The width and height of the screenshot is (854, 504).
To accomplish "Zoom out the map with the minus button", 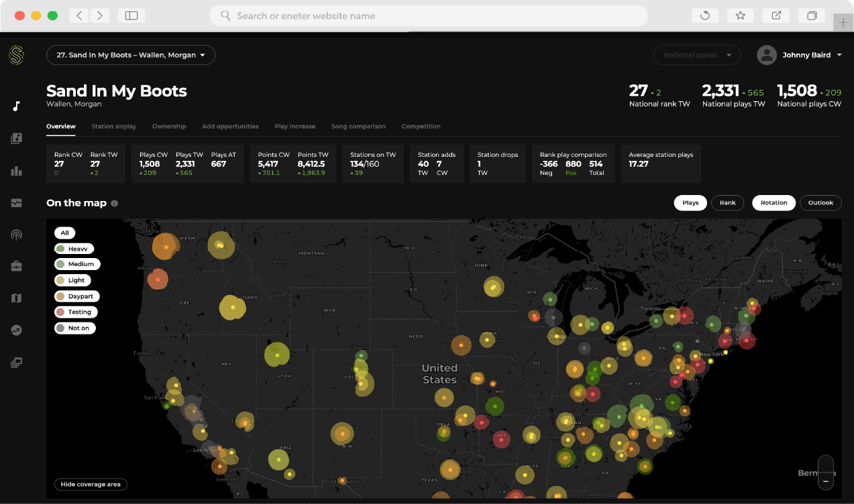I will pyautogui.click(x=826, y=481).
